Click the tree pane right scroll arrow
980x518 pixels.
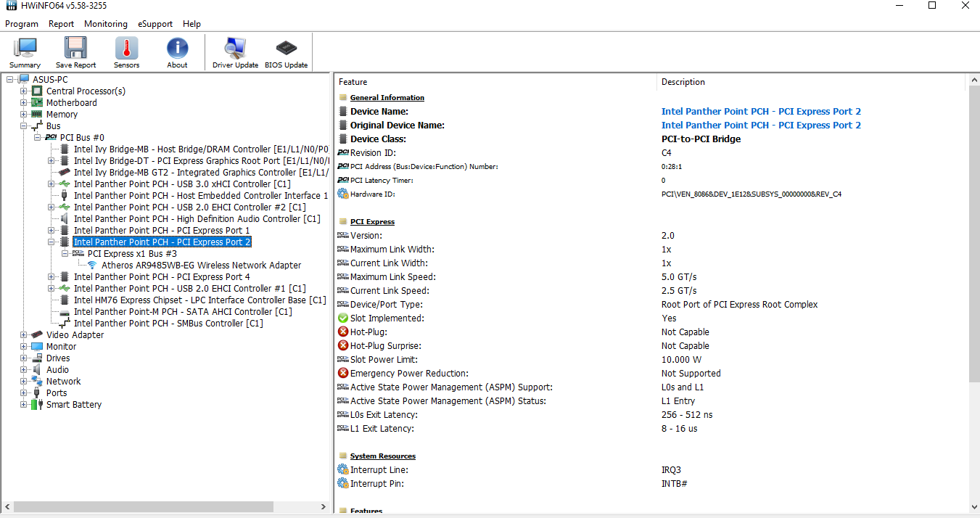pos(324,506)
